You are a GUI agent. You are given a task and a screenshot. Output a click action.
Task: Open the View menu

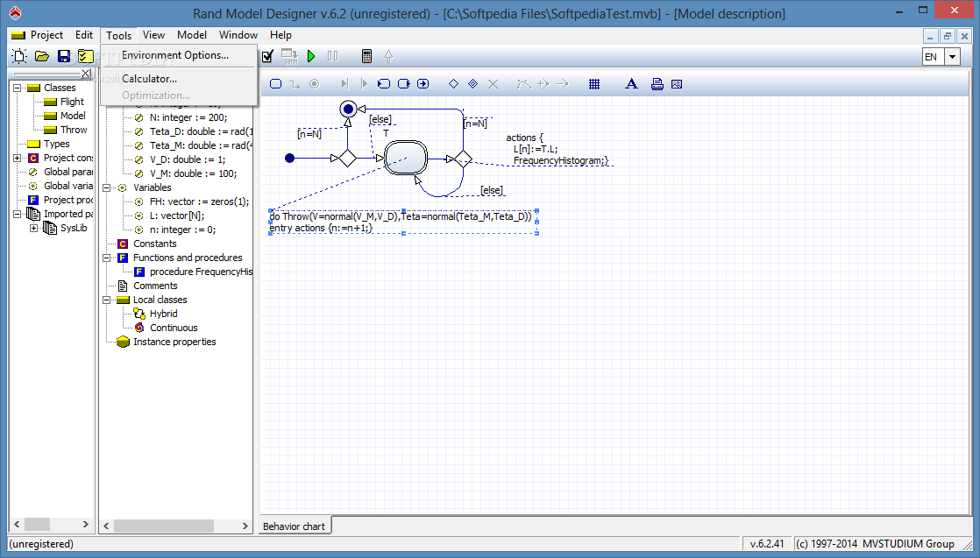click(153, 35)
